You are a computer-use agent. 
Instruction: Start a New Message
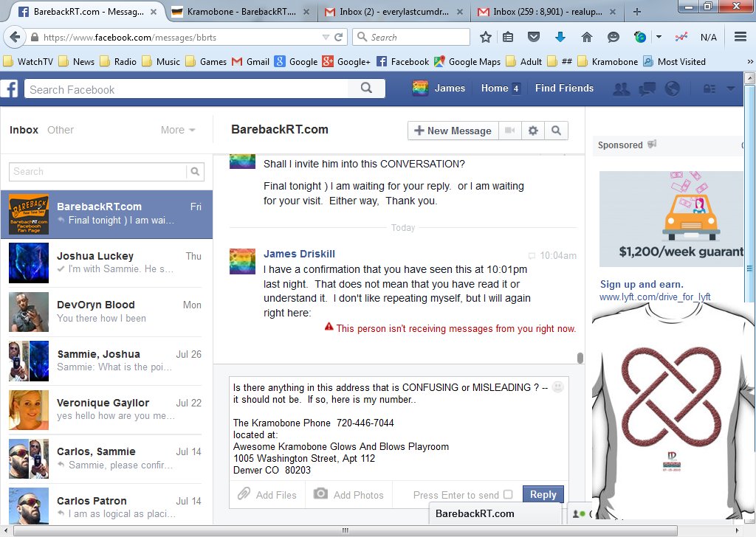[x=453, y=131]
